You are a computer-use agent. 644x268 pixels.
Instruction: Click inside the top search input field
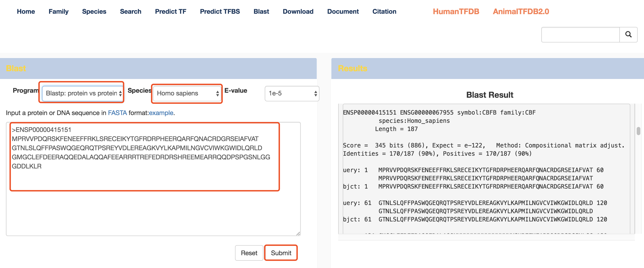coord(580,34)
